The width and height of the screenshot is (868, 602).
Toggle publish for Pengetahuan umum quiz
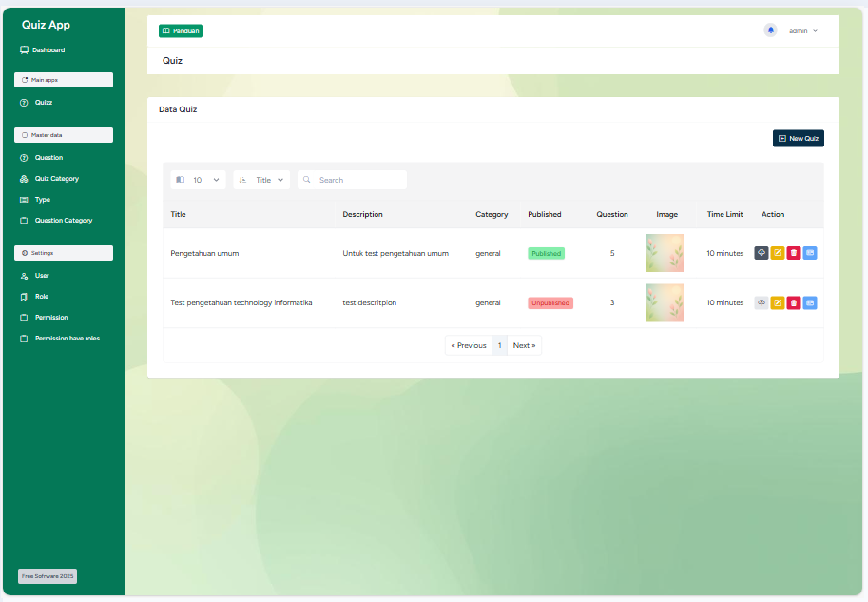pyautogui.click(x=762, y=253)
